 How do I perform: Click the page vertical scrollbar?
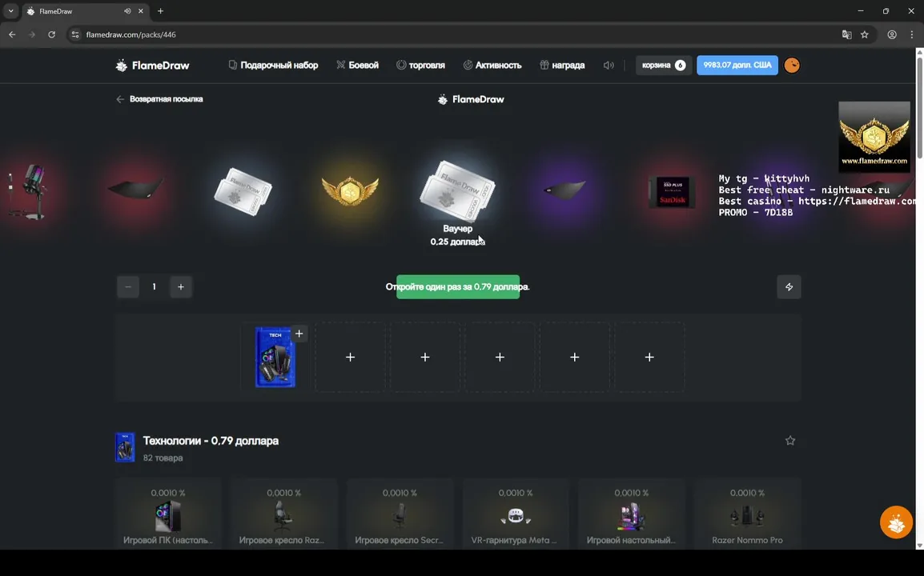919,106
